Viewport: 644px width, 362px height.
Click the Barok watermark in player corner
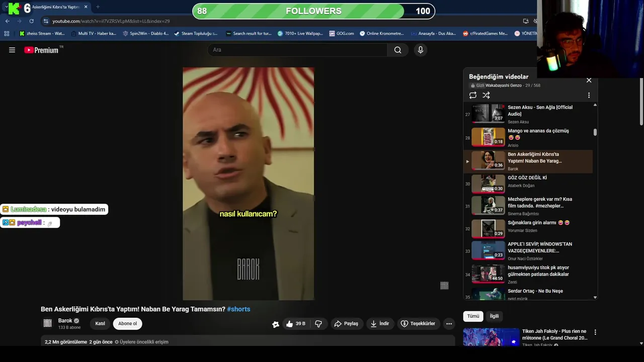pos(444,286)
